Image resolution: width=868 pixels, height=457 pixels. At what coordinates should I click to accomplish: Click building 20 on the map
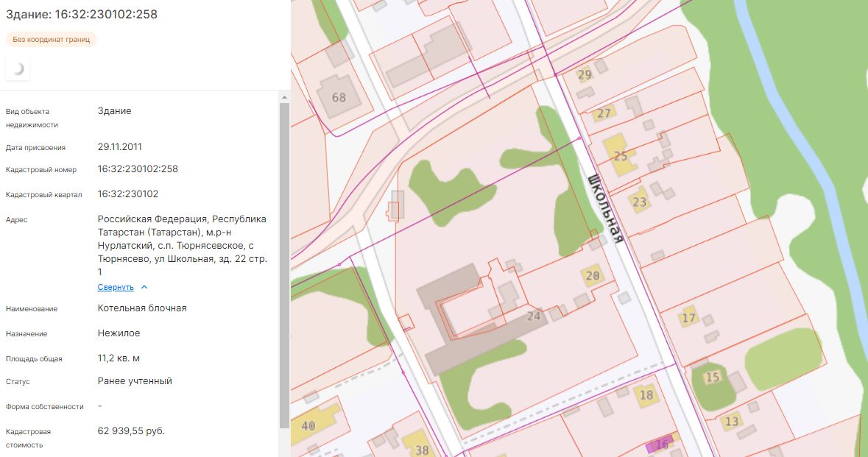592,275
